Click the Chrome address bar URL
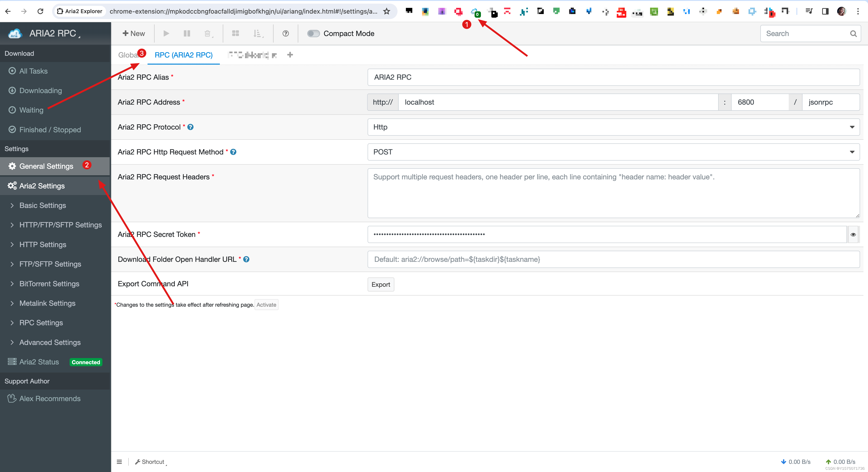This screenshot has width=868, height=472. [x=243, y=11]
